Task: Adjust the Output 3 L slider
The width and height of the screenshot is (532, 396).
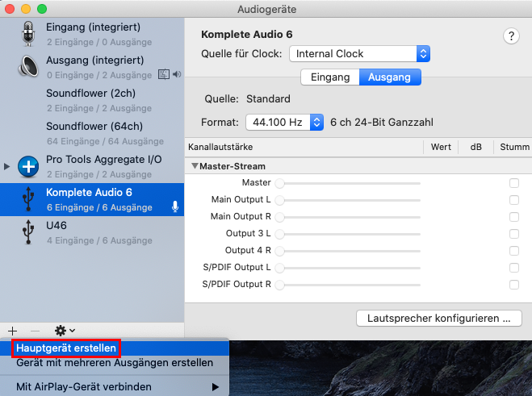Action: [x=348, y=234]
